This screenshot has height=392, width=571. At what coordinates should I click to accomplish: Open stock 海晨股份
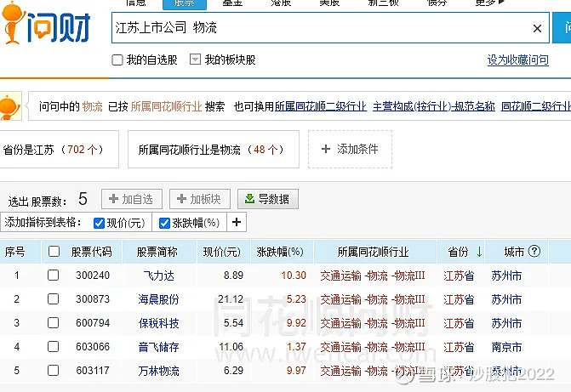(x=159, y=299)
